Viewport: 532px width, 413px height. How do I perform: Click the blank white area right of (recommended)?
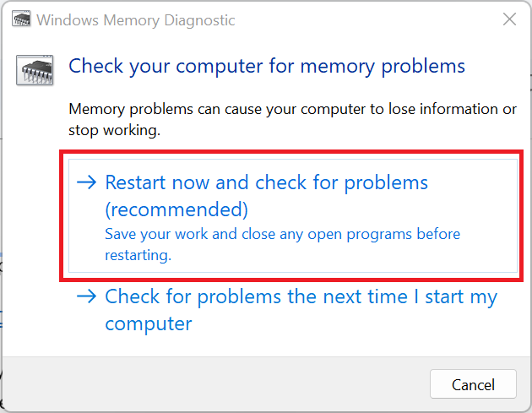(380, 209)
